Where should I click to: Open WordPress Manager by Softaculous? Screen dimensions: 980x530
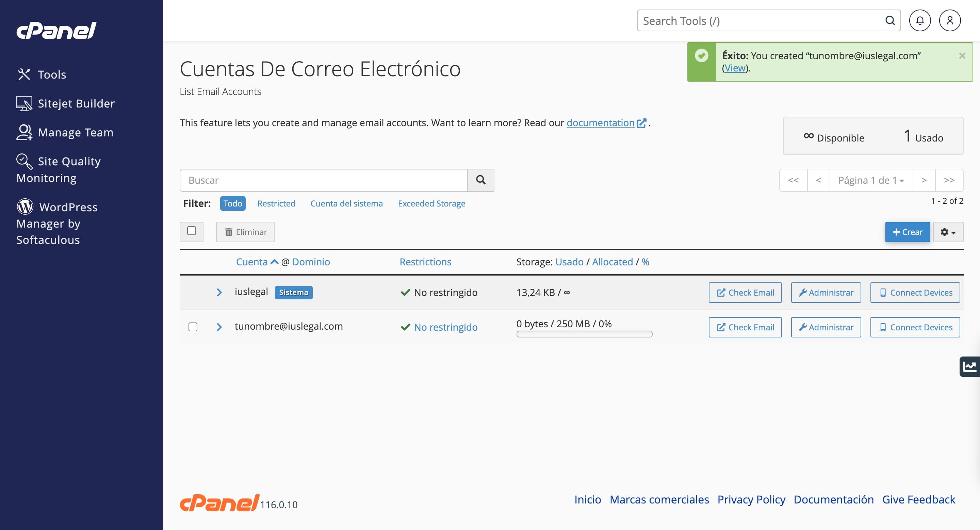click(x=57, y=223)
